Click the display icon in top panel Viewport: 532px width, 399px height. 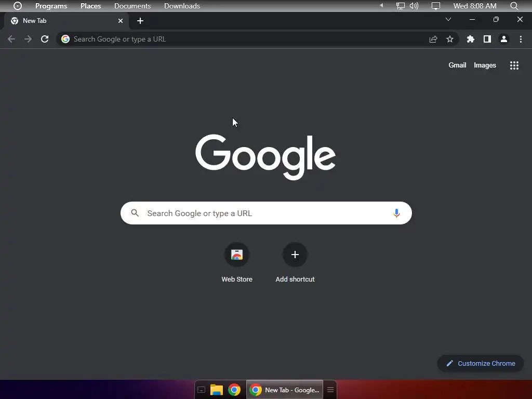pos(436,6)
